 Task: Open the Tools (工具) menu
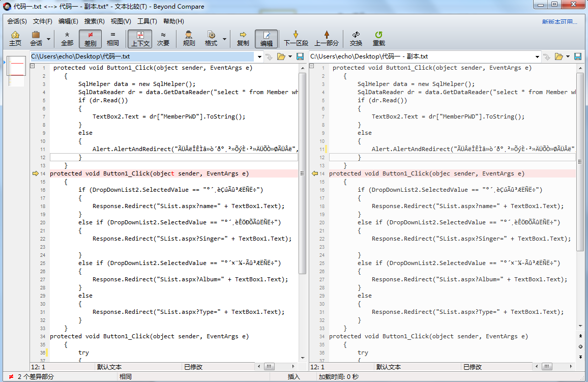click(x=147, y=21)
